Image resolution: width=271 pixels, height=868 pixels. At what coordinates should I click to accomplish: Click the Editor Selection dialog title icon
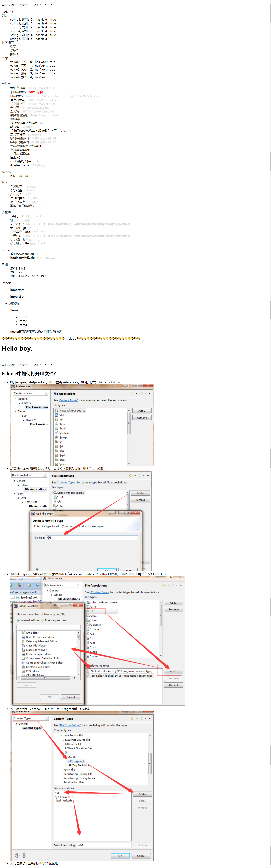click(x=16, y=606)
